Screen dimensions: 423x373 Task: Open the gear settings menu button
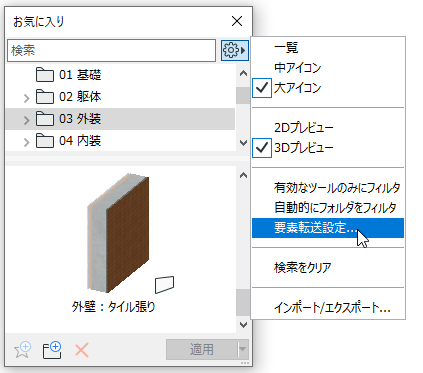click(x=235, y=50)
